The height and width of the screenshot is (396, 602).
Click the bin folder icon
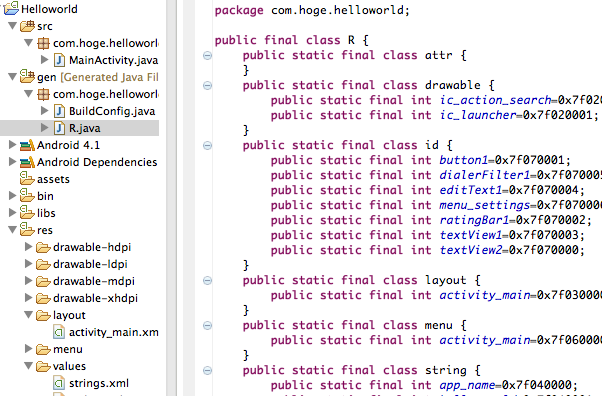[x=27, y=196]
